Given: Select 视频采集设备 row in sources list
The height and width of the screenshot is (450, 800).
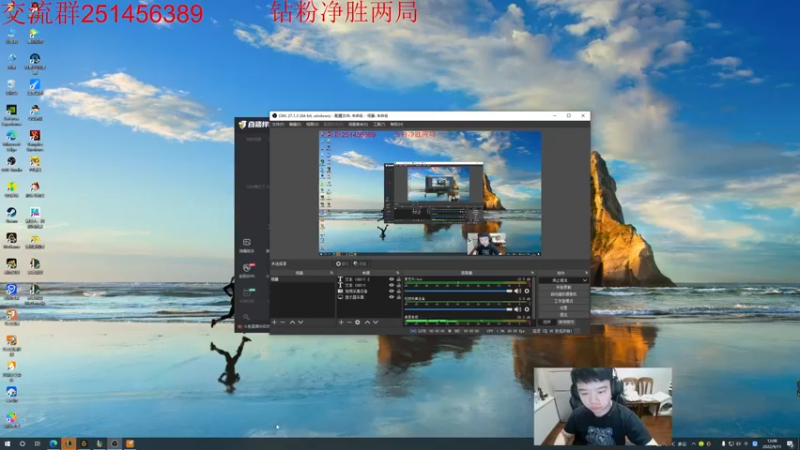Looking at the screenshot, I should tap(369, 291).
